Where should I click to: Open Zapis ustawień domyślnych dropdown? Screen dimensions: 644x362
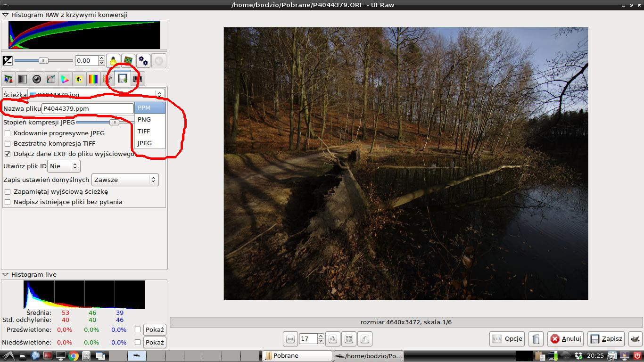point(125,180)
